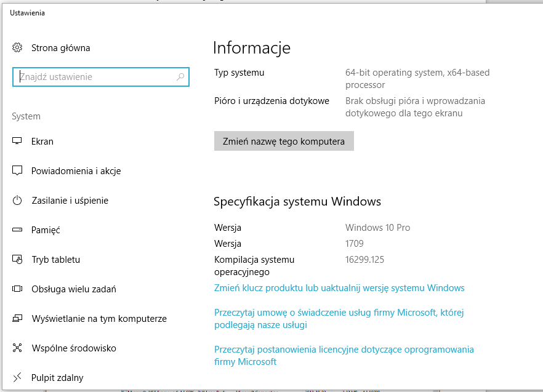
Task: Click the Powiadomienia i akcje icon
Action: [x=18, y=171]
